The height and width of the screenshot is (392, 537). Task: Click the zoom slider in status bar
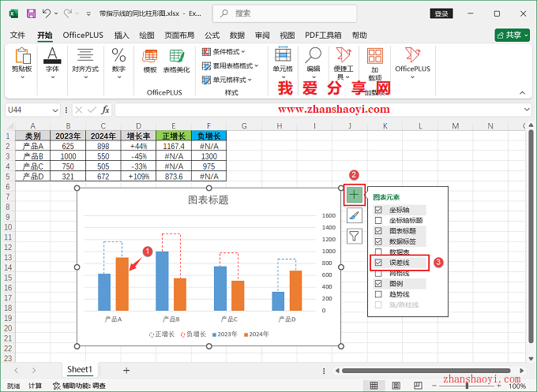coord(468,386)
